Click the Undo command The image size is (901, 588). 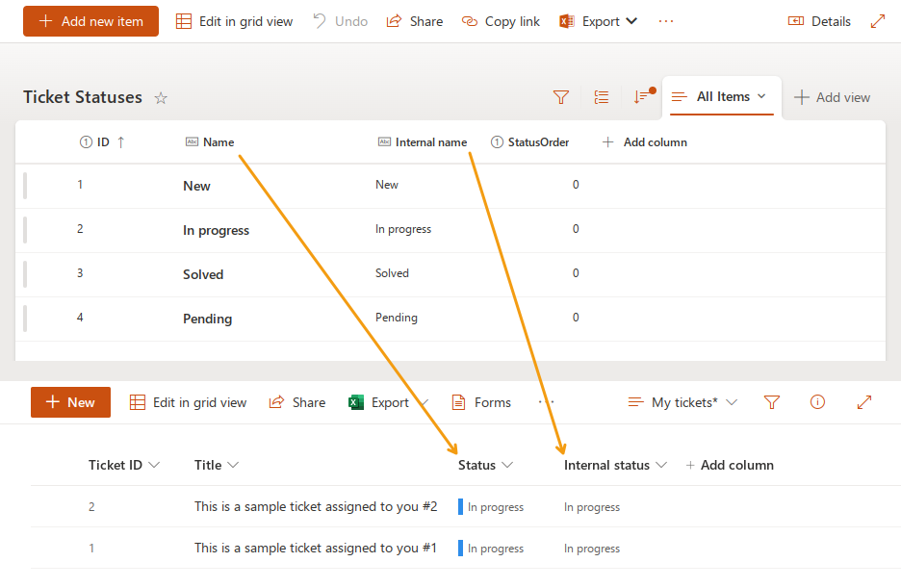340,21
